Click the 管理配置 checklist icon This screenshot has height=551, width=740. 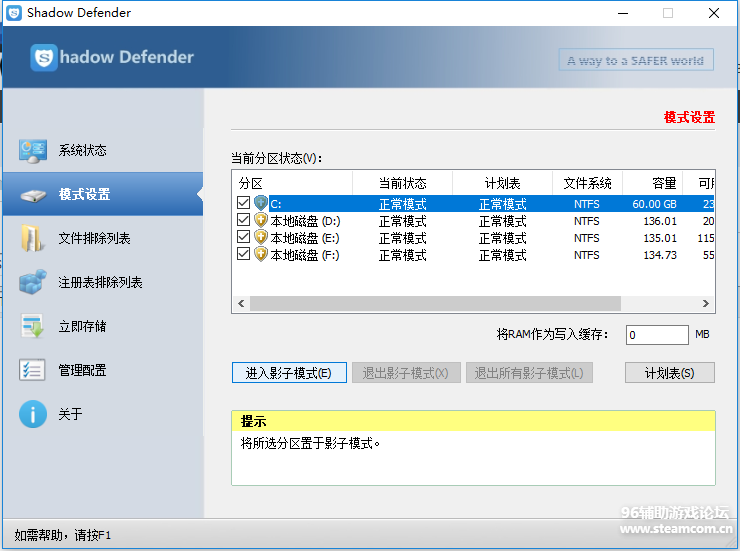point(32,371)
